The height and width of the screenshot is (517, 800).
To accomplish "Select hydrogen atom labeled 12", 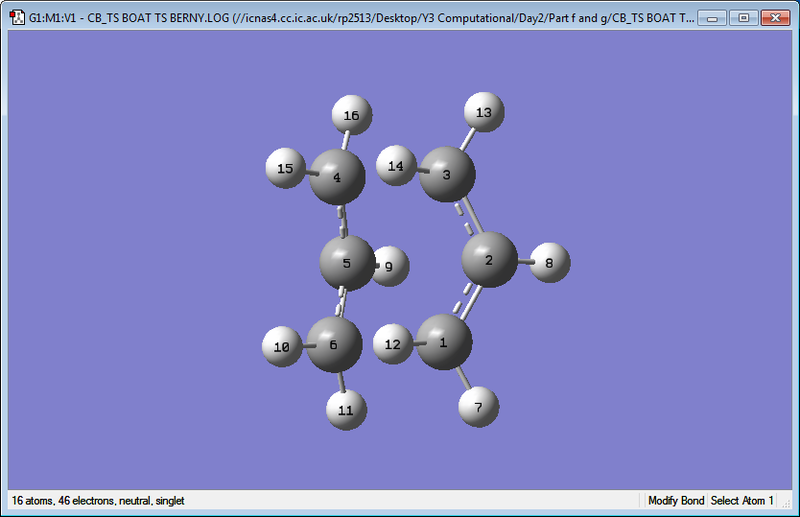I will [x=393, y=344].
